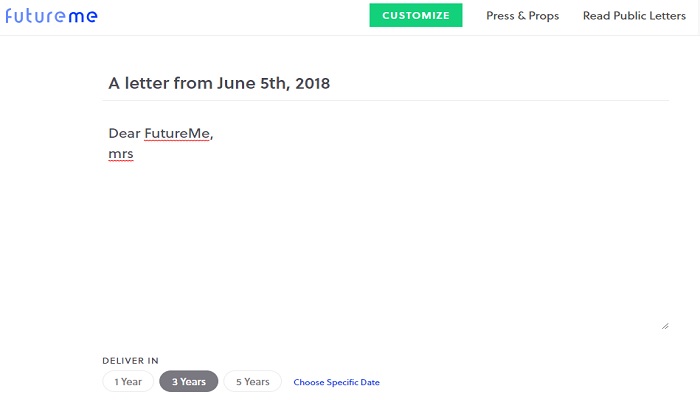
Task: Click the underlined FutureMe word in greeting
Action: (x=177, y=133)
